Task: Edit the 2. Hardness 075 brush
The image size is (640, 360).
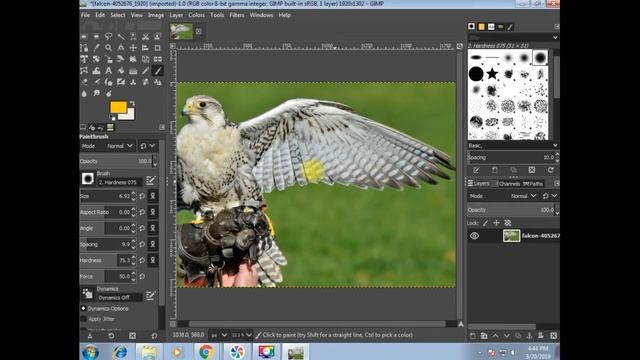Action: point(151,180)
